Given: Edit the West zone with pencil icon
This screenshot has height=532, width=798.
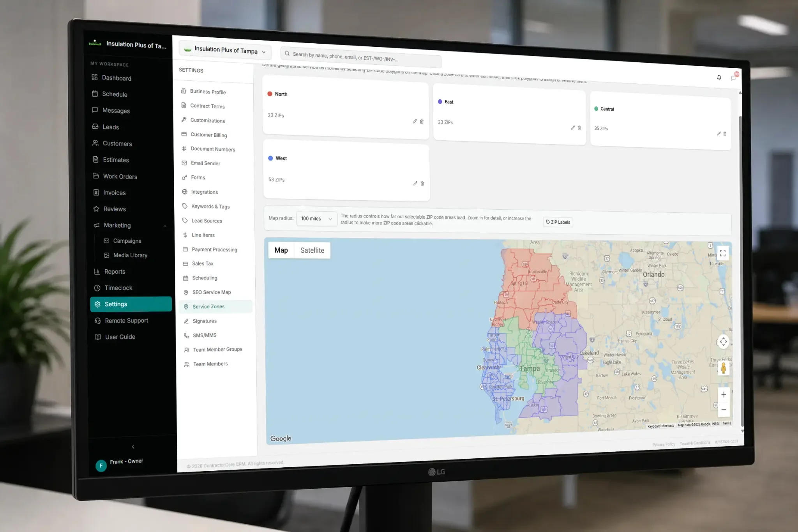Looking at the screenshot, I should [415, 183].
